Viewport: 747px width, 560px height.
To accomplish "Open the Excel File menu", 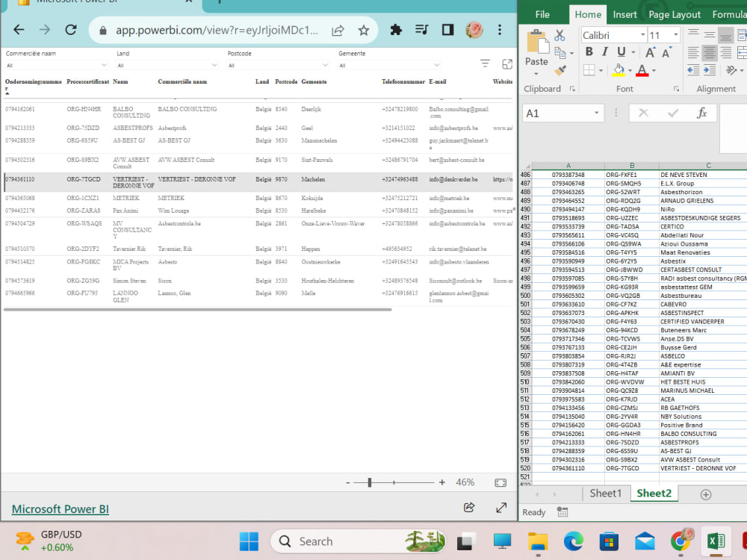I will coord(542,15).
